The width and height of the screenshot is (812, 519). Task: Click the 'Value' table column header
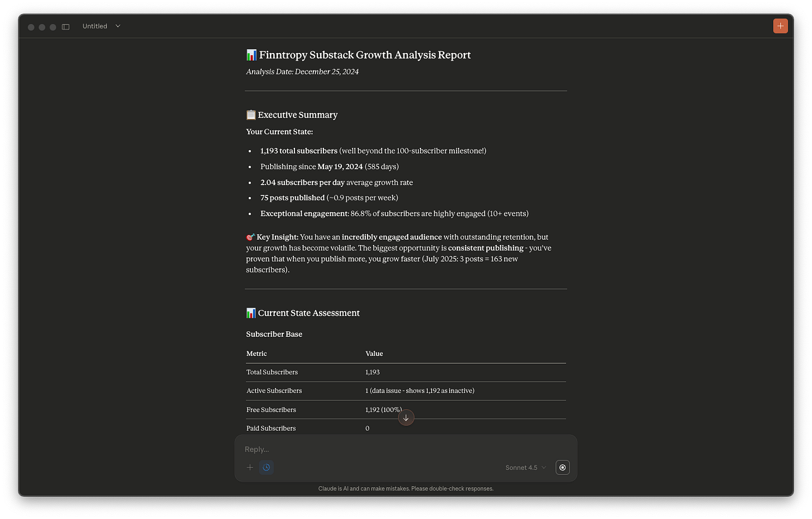pos(374,354)
